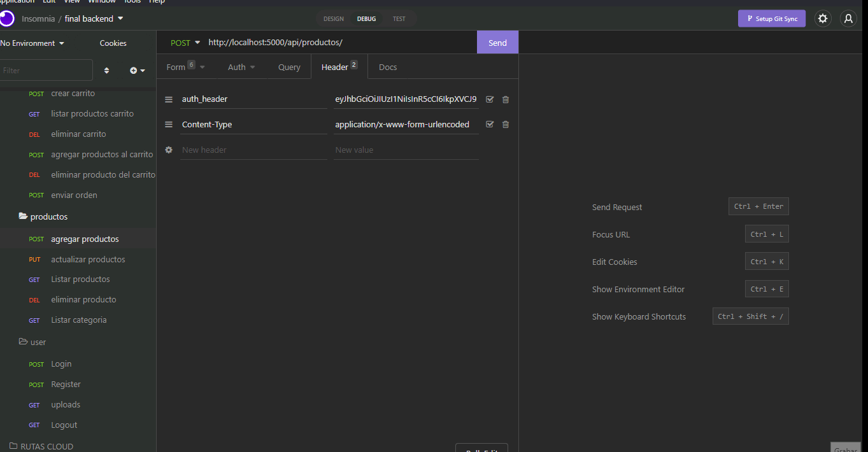Disable the Content-Type header checkmark toggle
Viewport: 868px width, 452px height.
(x=490, y=124)
